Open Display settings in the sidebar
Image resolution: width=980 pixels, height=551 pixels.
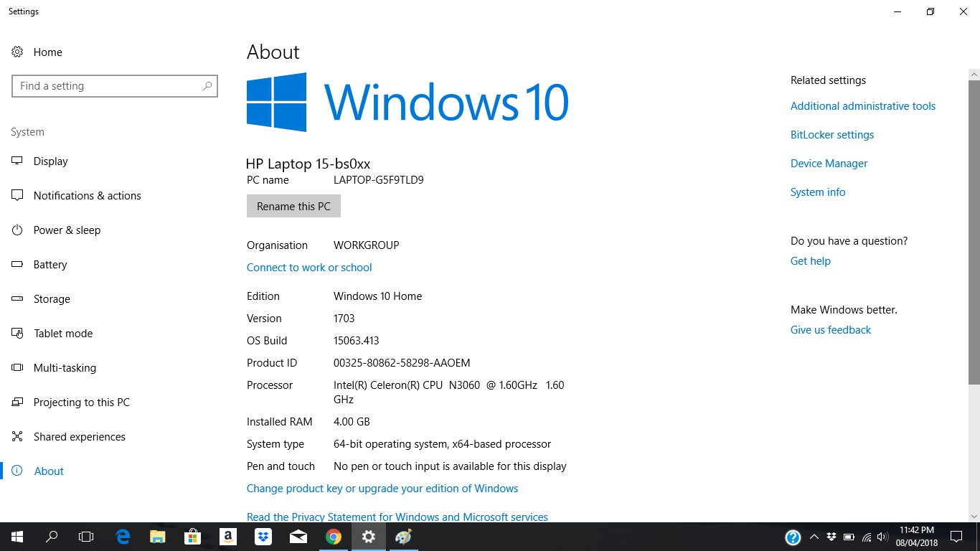(50, 161)
